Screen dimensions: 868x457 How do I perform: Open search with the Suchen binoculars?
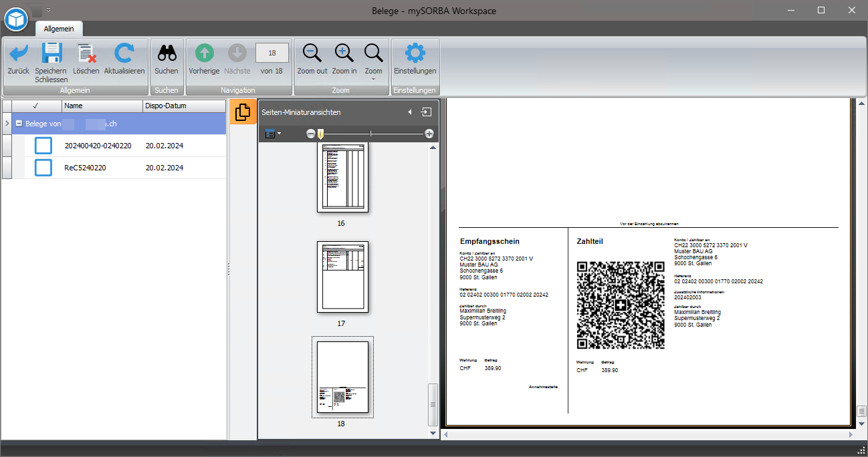click(167, 53)
